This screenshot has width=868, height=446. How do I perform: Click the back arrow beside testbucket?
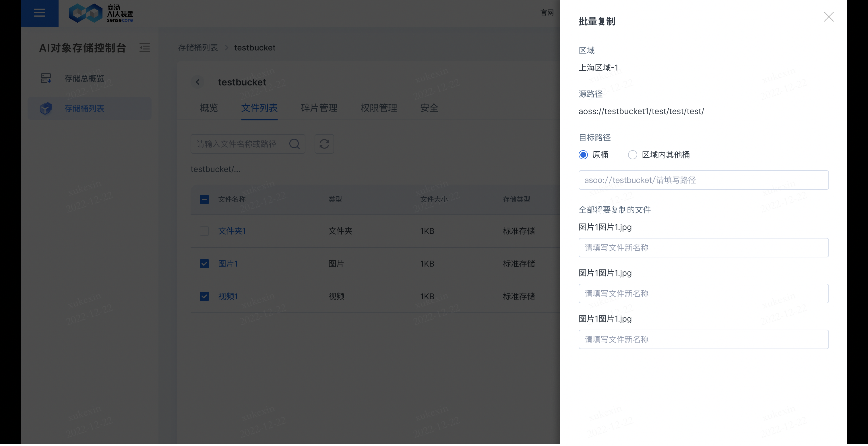[x=198, y=82]
